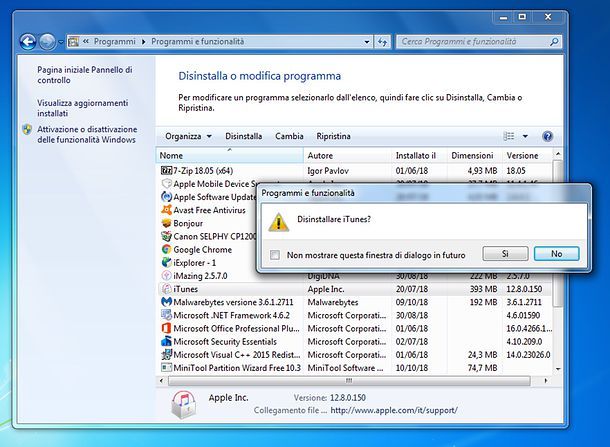Click the Microsoft .NET Framework icon
Viewport: 610px width, 447px height.
pos(166,315)
